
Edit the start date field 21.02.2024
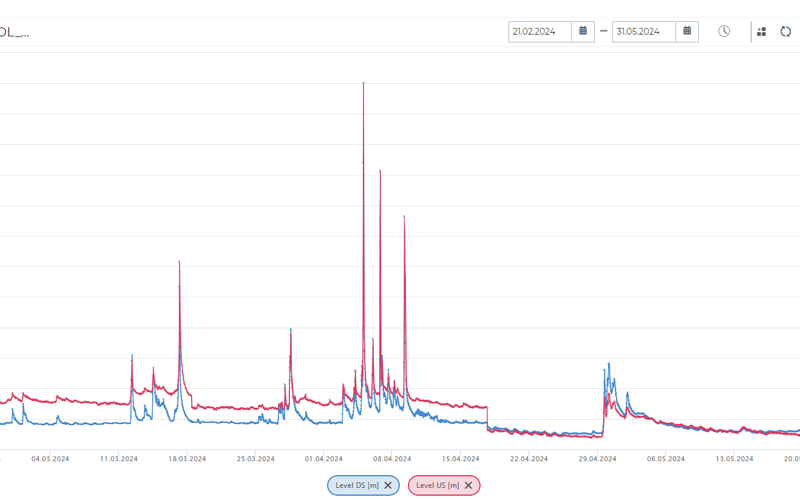pyautogui.click(x=539, y=32)
